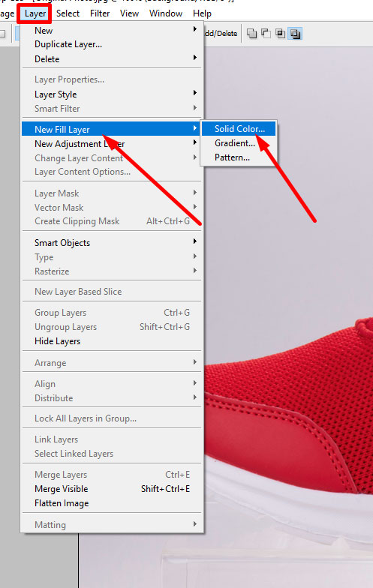
Task: Click the intersect shape areas icon
Action: [x=281, y=34]
